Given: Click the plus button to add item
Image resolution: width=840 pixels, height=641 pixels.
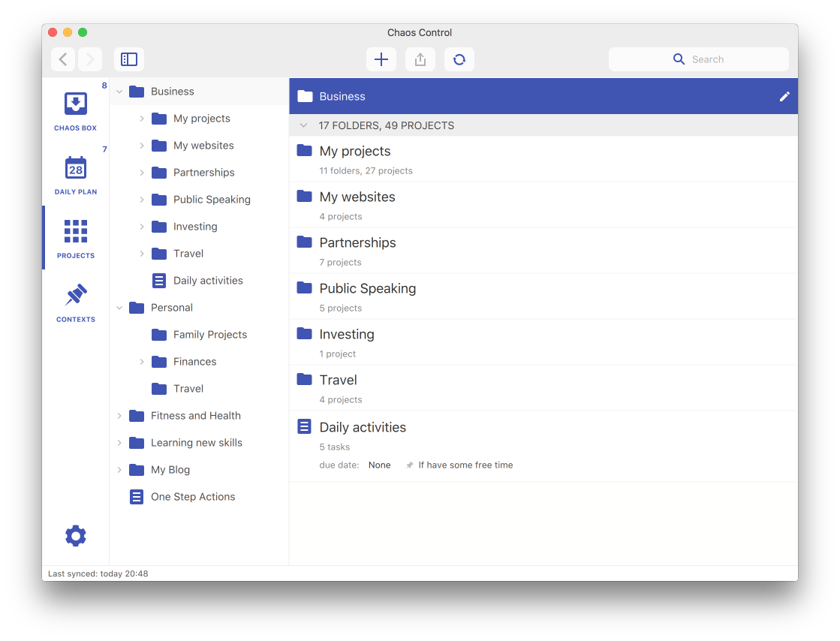Looking at the screenshot, I should click(x=381, y=59).
